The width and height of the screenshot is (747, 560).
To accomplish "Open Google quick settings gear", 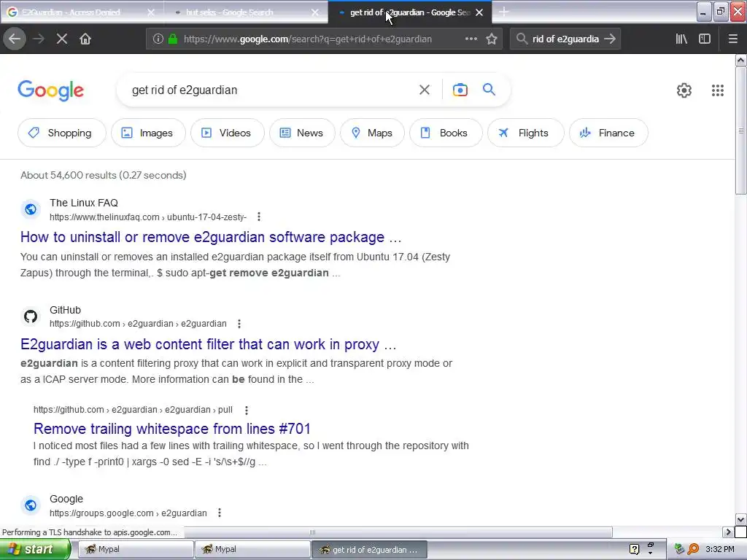I will pos(684,90).
